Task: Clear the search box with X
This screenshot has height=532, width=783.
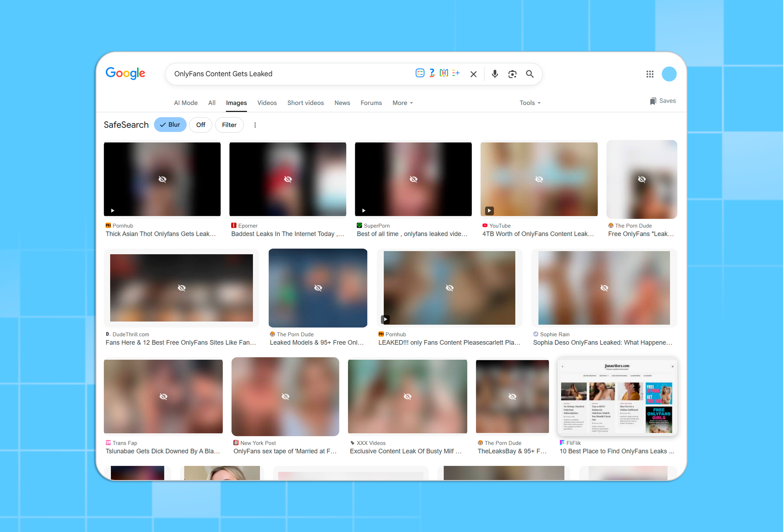Action: click(473, 74)
